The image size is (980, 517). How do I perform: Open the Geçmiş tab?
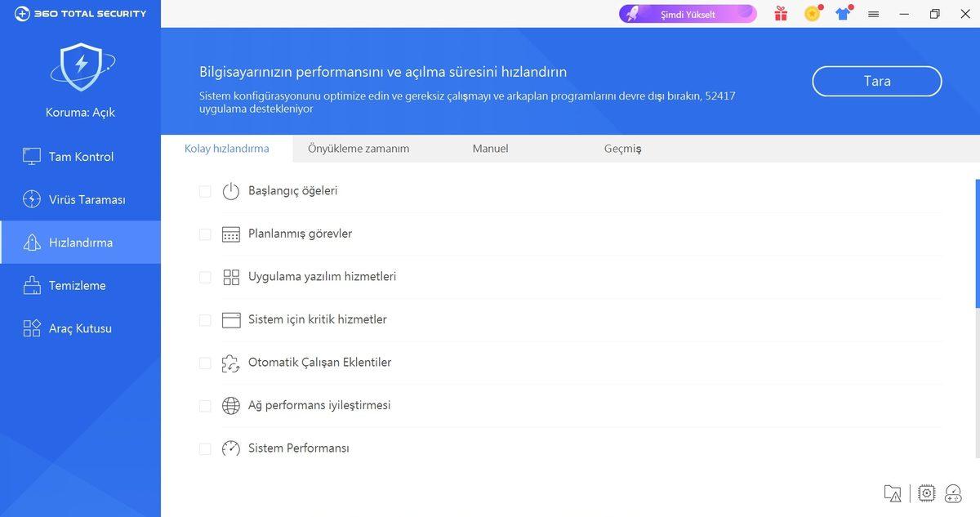pos(622,148)
